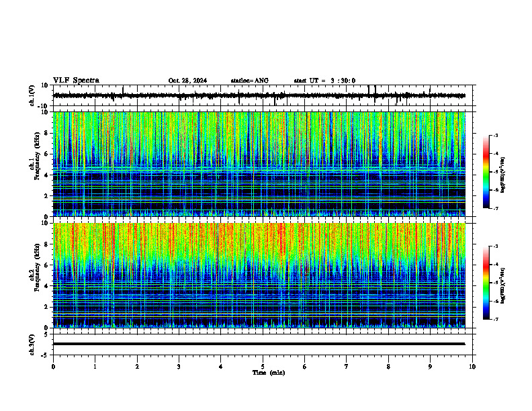
Task: Click time axis tick label "2"
Action: click(x=137, y=367)
